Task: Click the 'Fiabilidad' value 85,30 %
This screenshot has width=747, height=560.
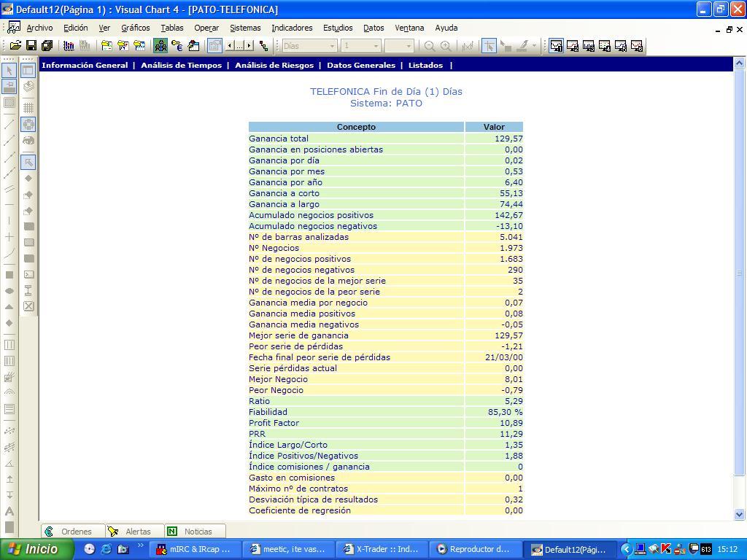Action: click(x=505, y=412)
